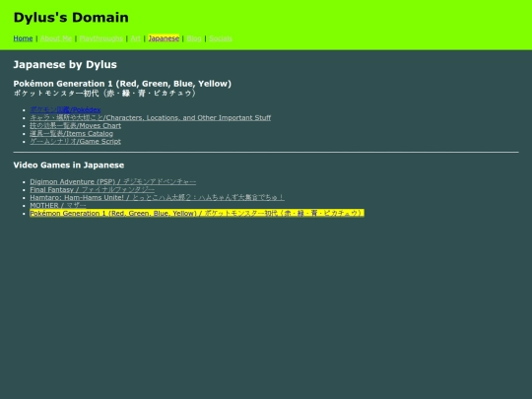
Task: Open the Socials navigation link
Action: click(x=221, y=38)
